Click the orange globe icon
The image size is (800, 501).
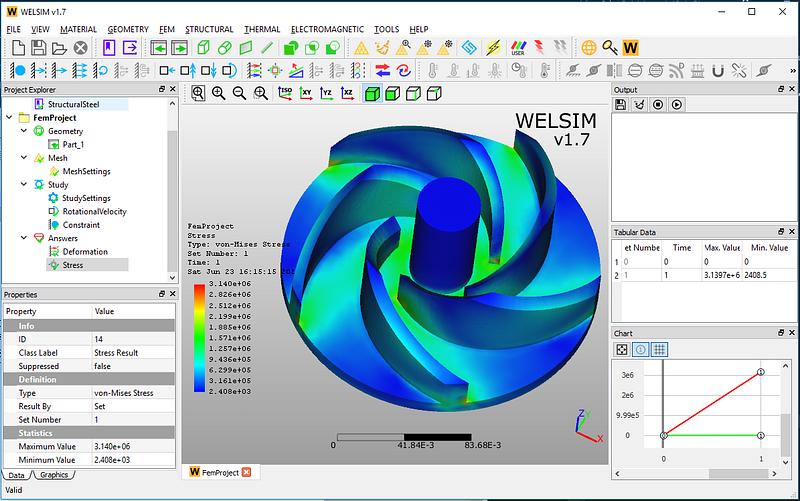(x=589, y=48)
